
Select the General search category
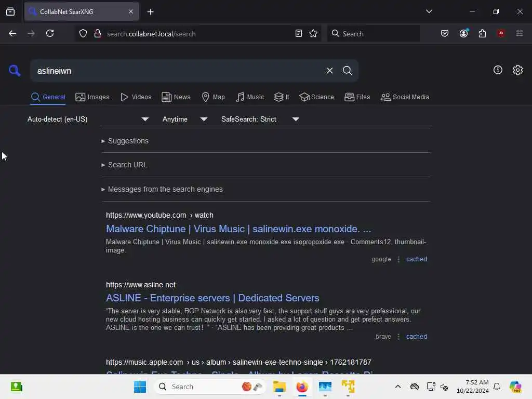(48, 97)
